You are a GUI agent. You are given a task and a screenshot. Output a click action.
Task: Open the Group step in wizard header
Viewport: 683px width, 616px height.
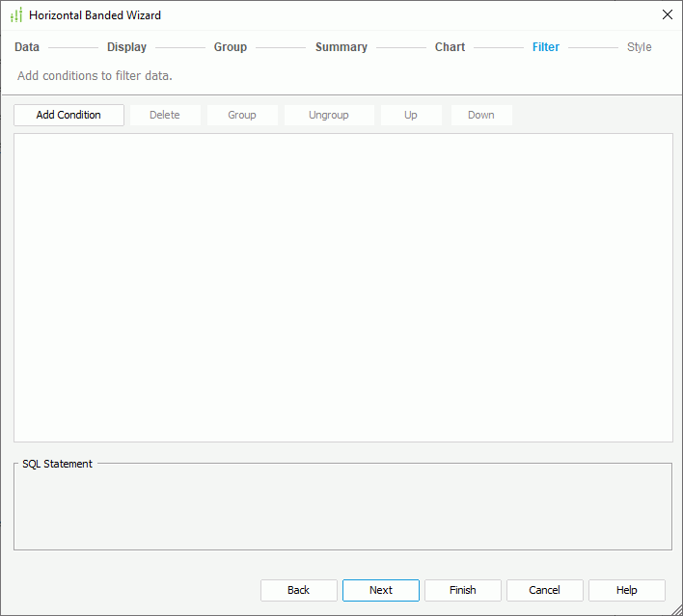coord(231,47)
